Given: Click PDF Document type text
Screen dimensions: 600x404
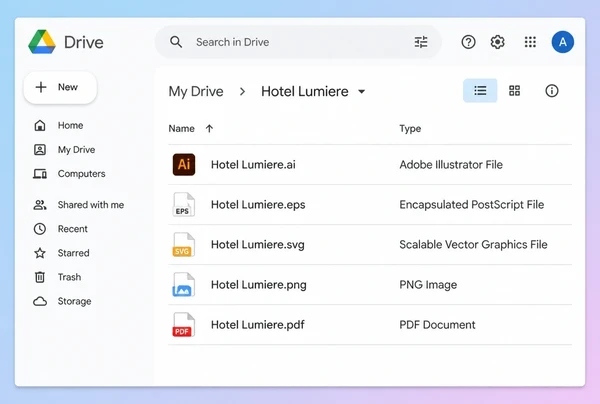Looking at the screenshot, I should (437, 325).
